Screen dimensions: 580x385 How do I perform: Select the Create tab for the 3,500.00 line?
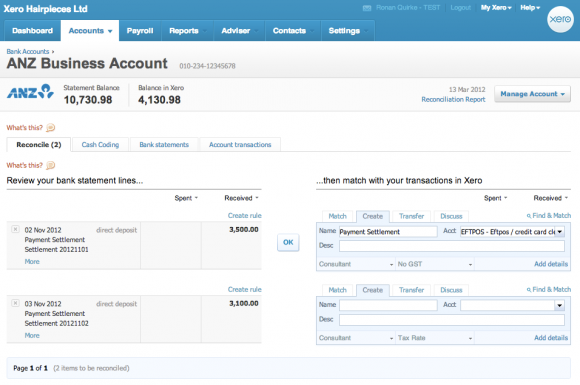372,216
